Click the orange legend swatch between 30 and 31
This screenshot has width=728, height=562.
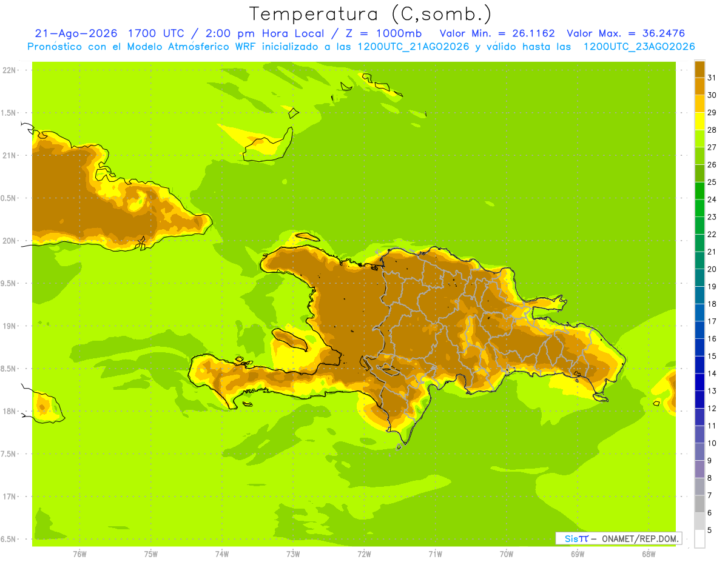pos(699,86)
